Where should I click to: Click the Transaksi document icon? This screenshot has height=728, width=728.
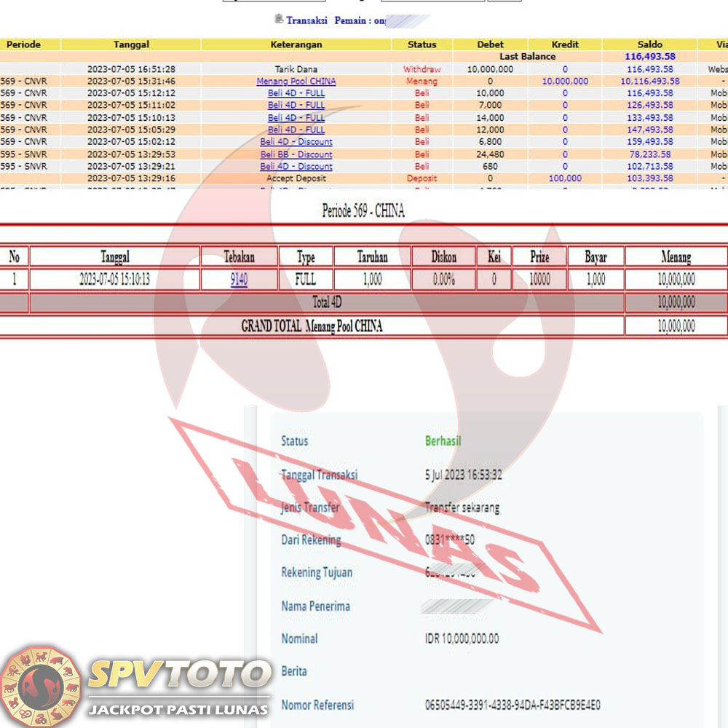278,20
